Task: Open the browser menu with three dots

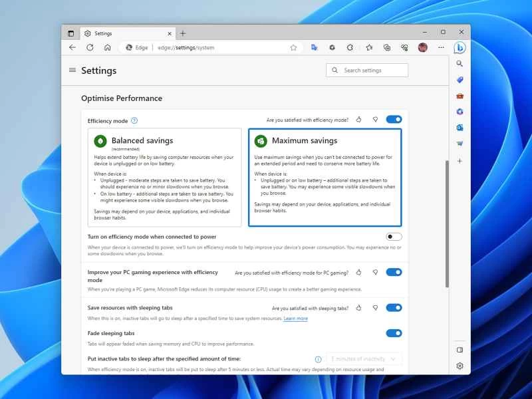Action: click(441, 47)
